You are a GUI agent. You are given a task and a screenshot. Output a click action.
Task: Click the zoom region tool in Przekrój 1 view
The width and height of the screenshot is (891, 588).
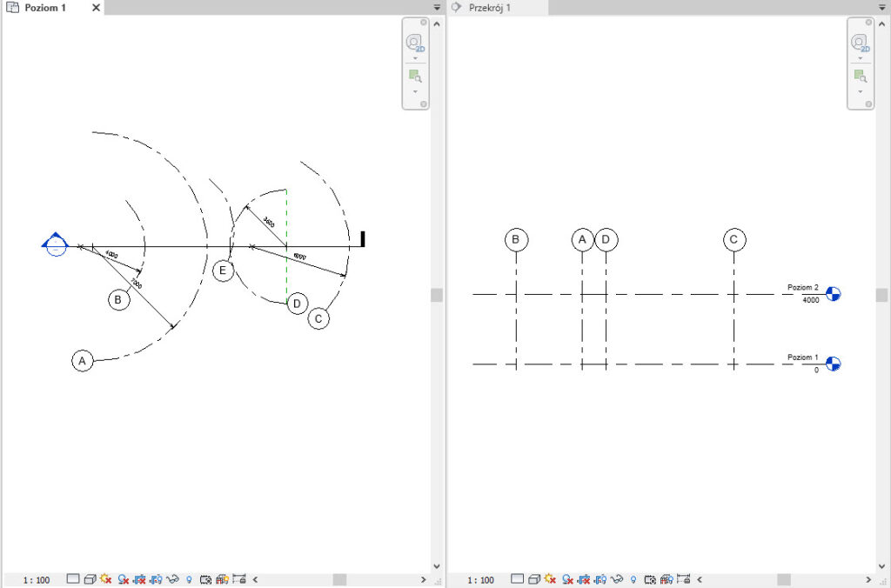(x=859, y=76)
